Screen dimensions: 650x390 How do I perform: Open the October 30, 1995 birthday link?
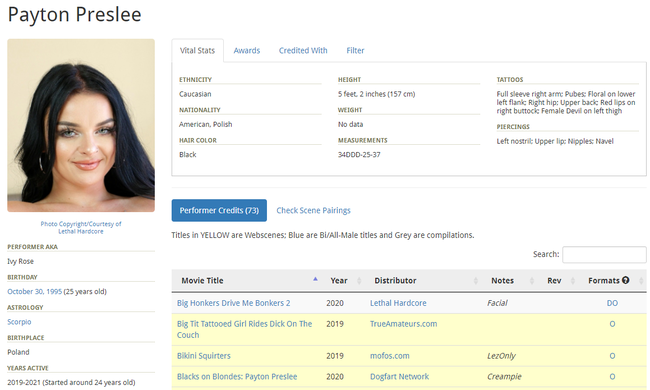click(34, 291)
